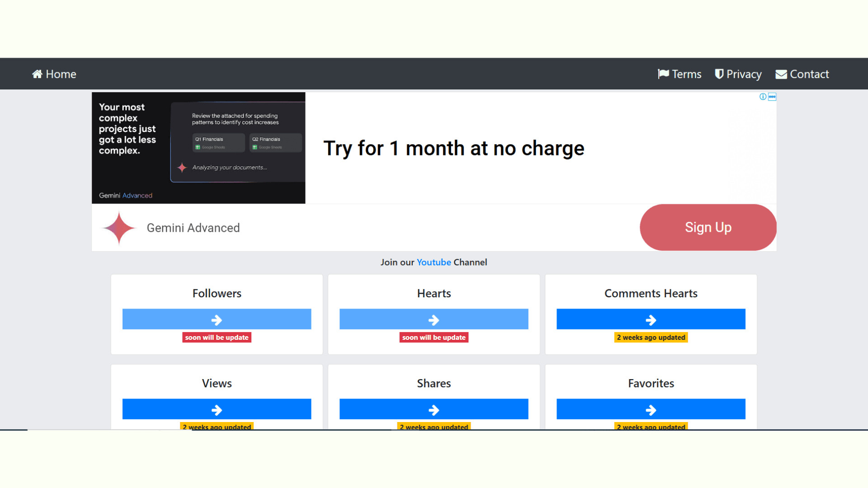Select Privacy in the navigation bar
Screen dimensions: 868x488
click(744, 74)
